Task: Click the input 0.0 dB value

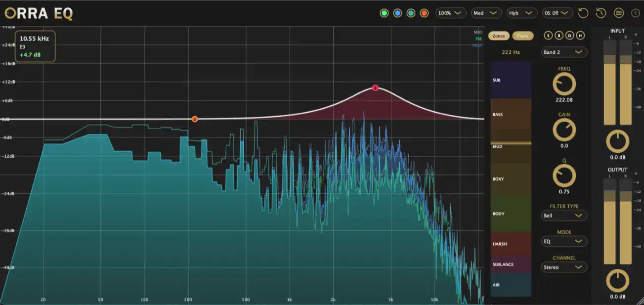Action: pyautogui.click(x=618, y=157)
